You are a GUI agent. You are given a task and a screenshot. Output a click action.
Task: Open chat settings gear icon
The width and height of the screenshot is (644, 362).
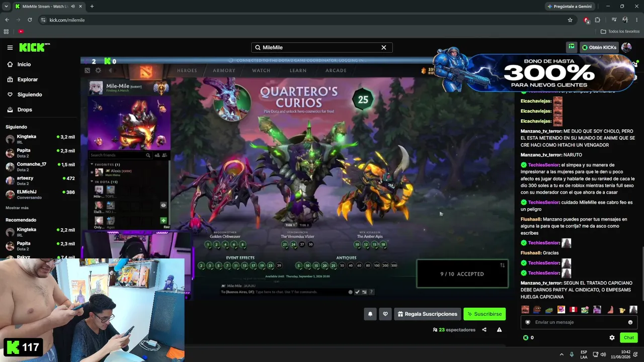(612, 338)
